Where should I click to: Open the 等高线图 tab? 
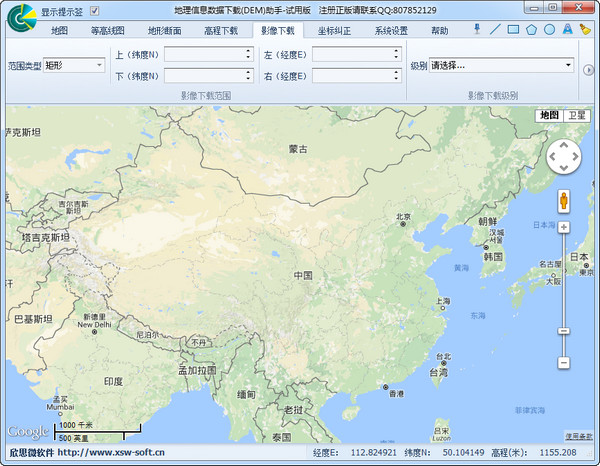[x=108, y=31]
